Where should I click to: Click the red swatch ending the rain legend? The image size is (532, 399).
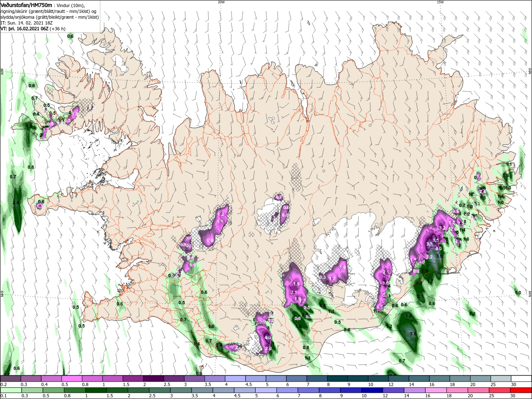[x=521, y=390]
